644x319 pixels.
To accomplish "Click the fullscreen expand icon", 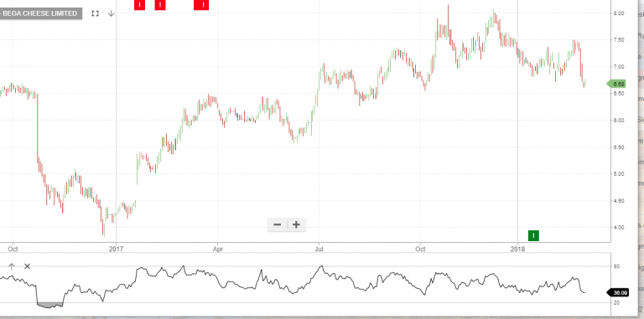I will click(x=96, y=13).
